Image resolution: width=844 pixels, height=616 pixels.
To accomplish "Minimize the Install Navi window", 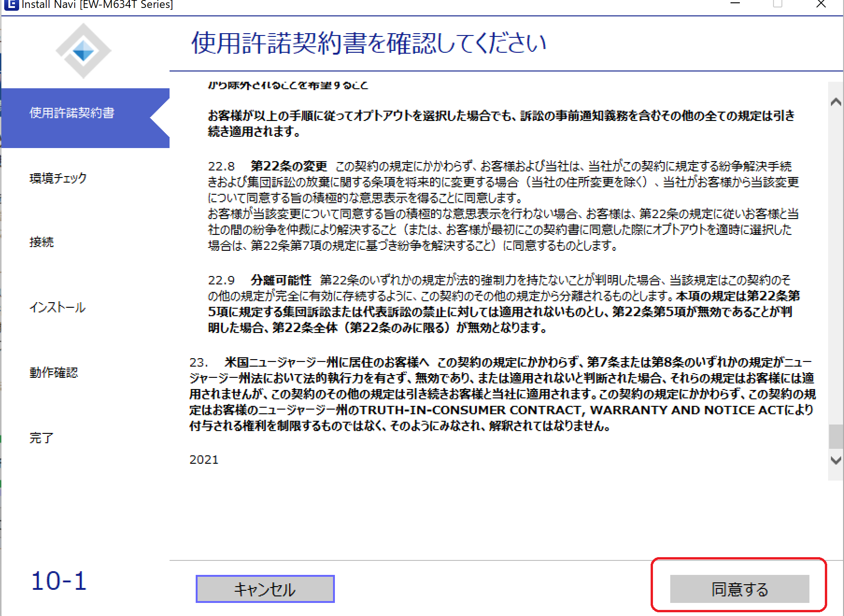I will 735,4.
